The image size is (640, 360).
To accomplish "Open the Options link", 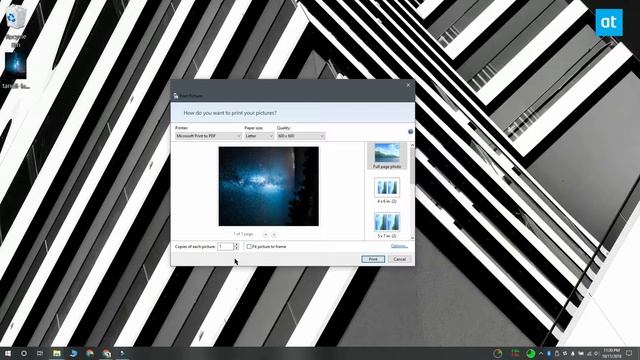I will click(399, 246).
